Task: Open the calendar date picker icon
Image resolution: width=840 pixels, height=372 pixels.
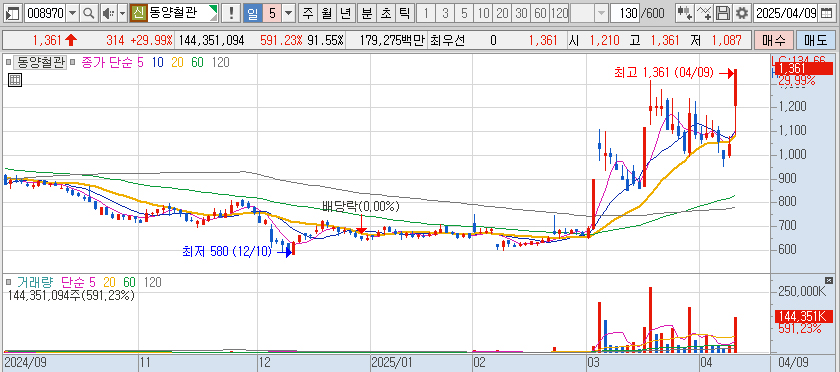Action: pos(827,13)
